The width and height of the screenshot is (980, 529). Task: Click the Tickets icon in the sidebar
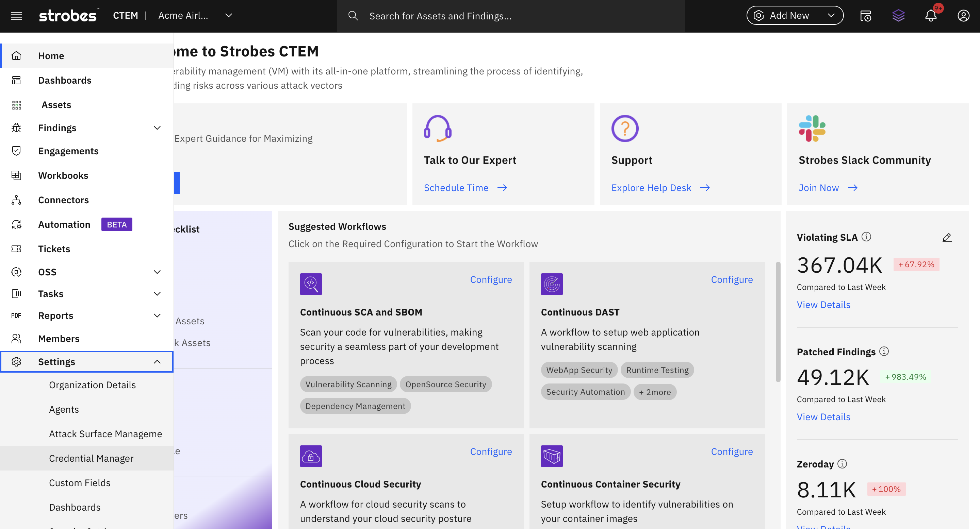(16, 249)
